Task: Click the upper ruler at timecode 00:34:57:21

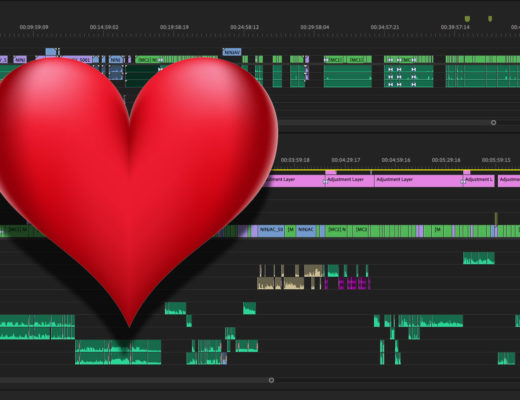Action: 385,27
